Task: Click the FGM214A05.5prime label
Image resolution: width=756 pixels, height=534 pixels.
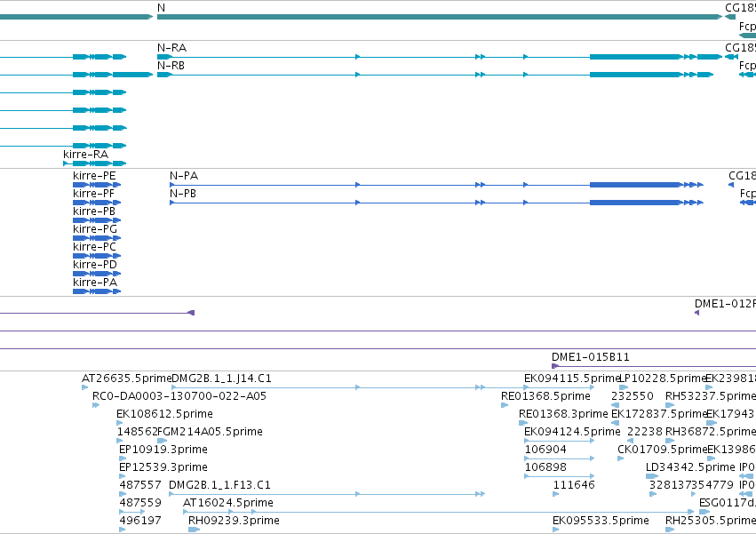Action: coord(211,432)
